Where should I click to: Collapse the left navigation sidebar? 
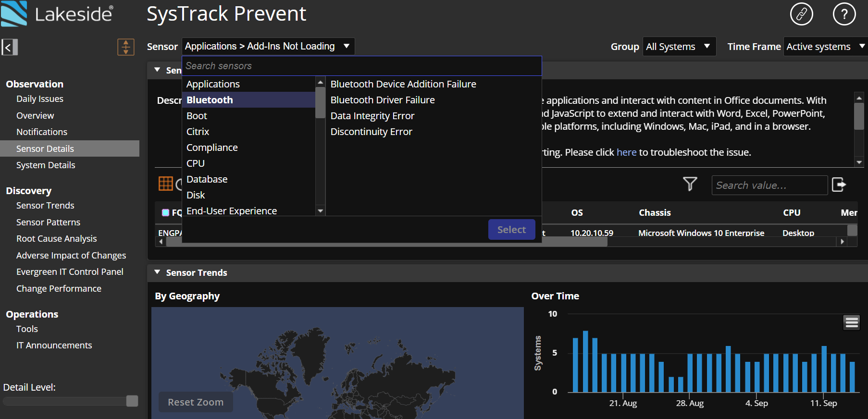pyautogui.click(x=9, y=47)
